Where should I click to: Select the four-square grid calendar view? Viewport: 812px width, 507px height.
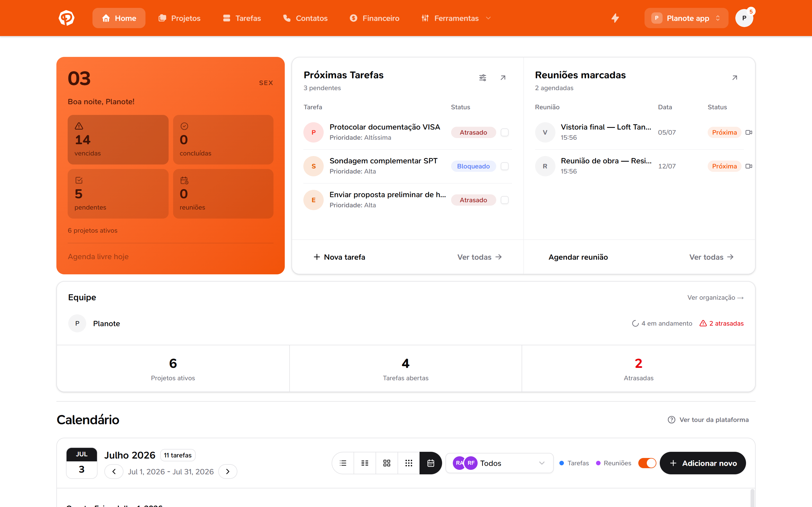point(387,463)
